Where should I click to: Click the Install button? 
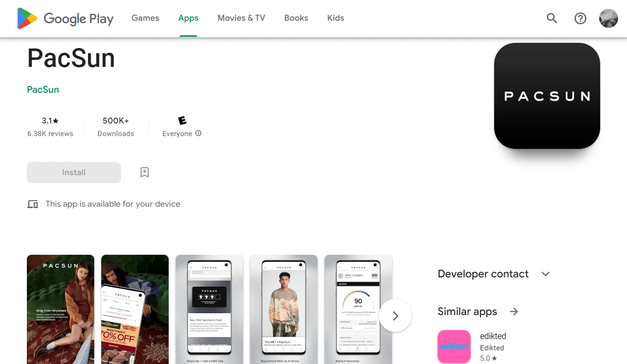(73, 172)
